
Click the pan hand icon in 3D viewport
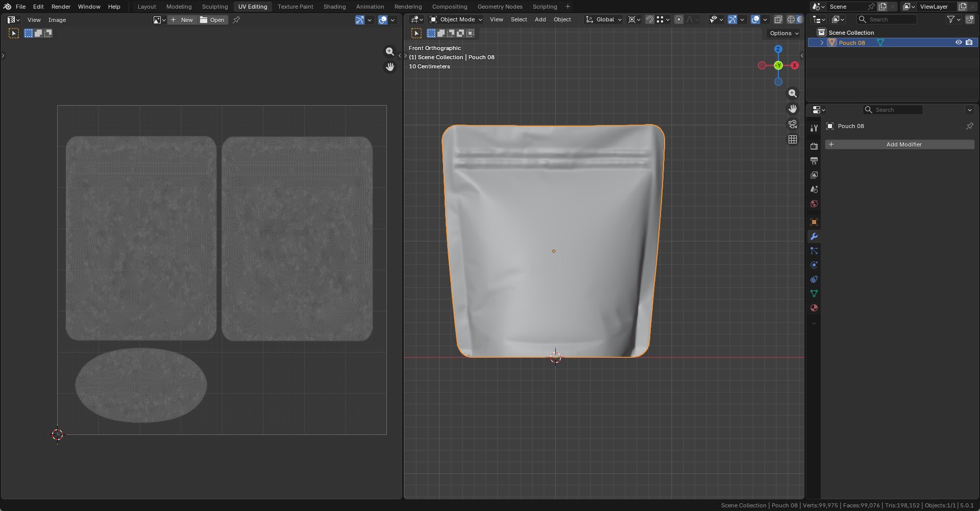tap(793, 109)
